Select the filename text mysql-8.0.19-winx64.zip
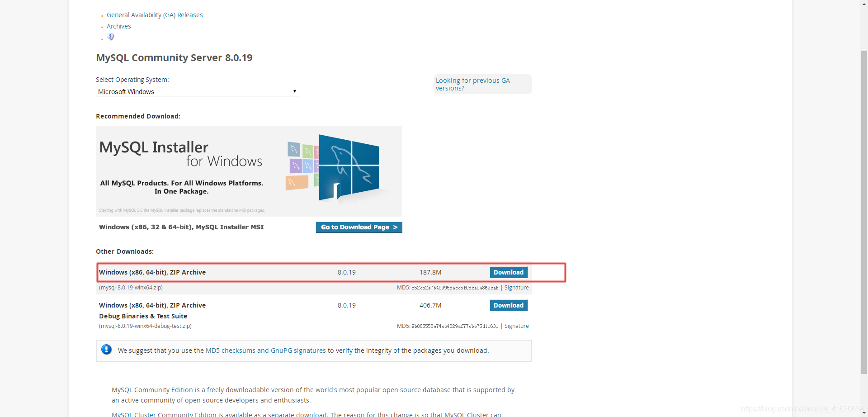 [x=131, y=288]
